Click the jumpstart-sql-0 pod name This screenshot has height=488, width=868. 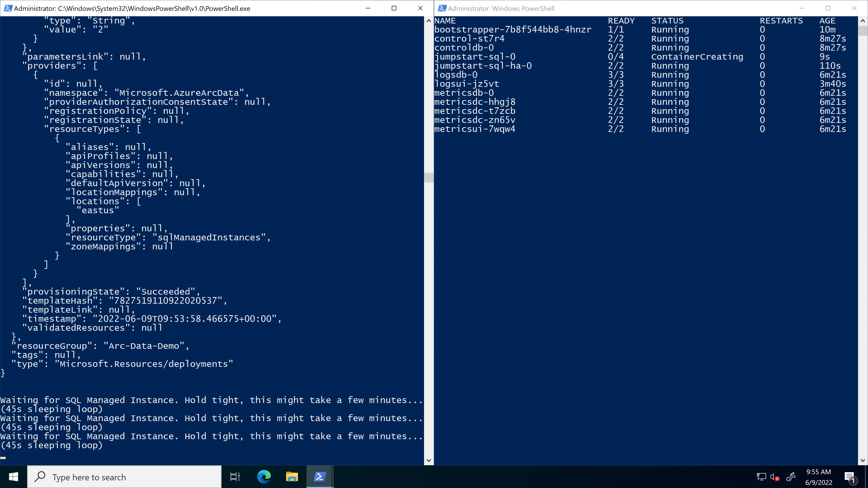pyautogui.click(x=475, y=56)
